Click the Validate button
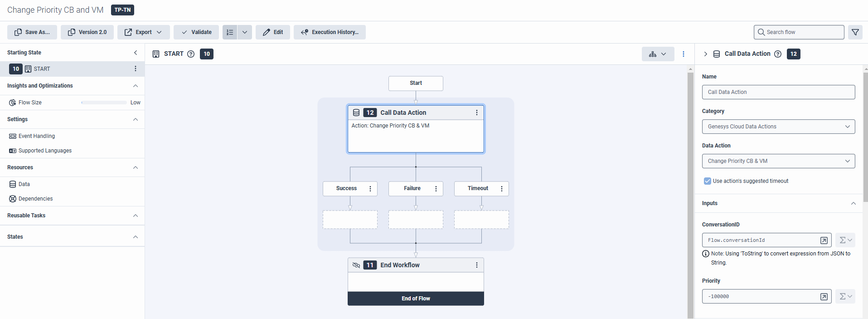Screen dimensions: 868x319 [196, 32]
